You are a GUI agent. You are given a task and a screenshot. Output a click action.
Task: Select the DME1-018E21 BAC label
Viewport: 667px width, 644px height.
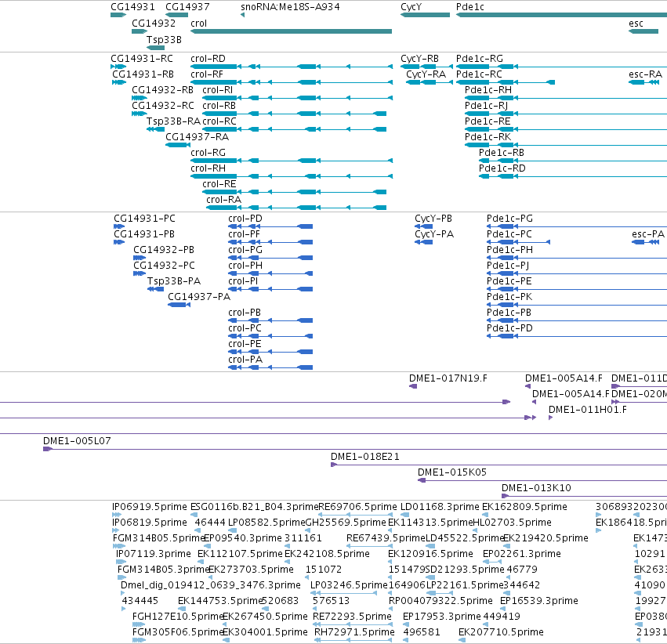point(365,457)
